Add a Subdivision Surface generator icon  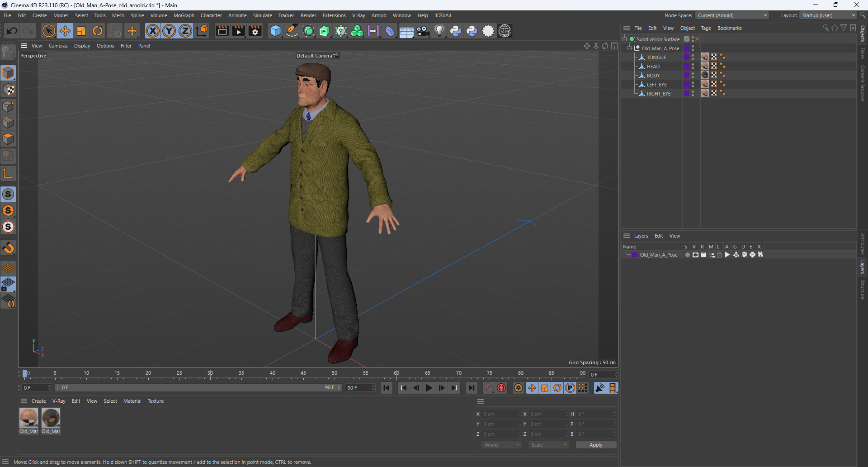point(308,31)
